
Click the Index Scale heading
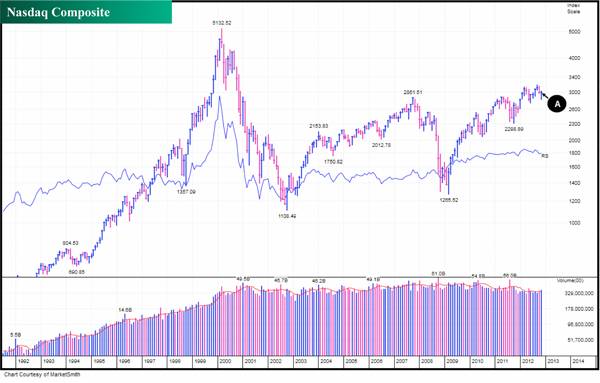(573, 8)
